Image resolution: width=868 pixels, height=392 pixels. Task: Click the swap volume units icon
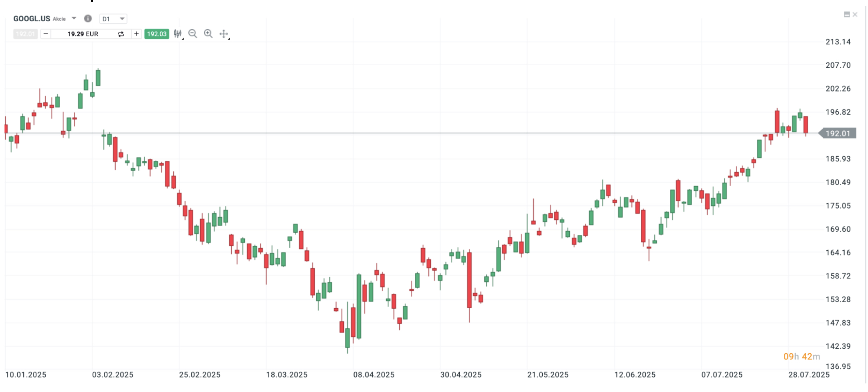pos(121,34)
